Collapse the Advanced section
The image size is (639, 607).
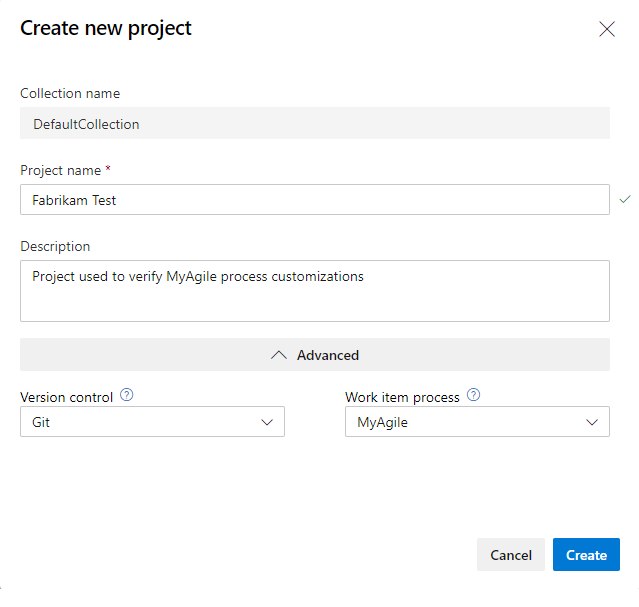[x=315, y=355]
